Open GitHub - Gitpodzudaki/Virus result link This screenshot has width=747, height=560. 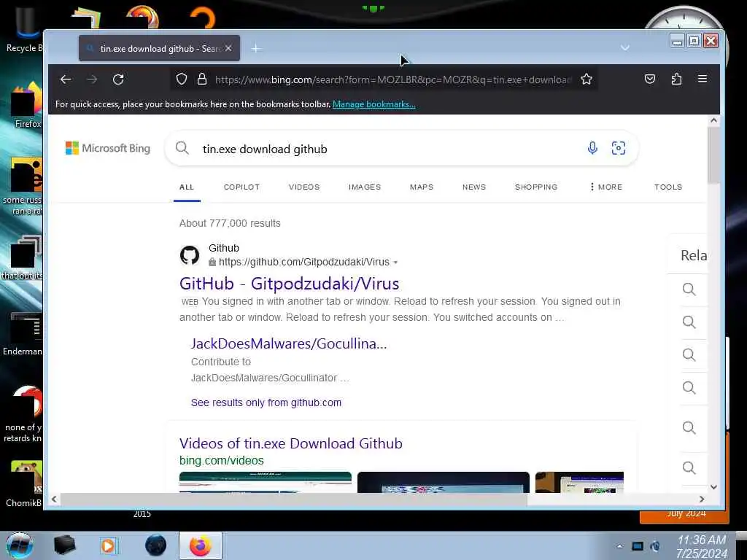coord(289,284)
